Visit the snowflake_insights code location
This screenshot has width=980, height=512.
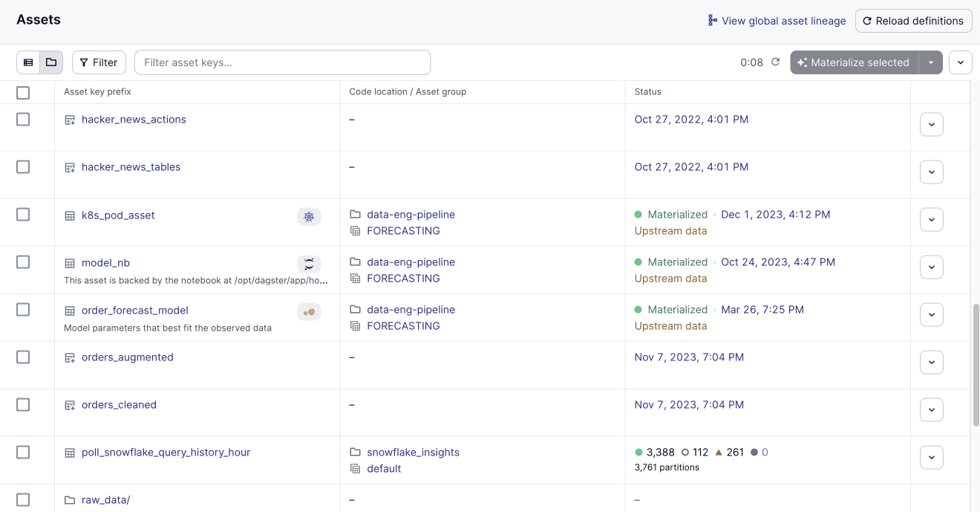click(414, 452)
